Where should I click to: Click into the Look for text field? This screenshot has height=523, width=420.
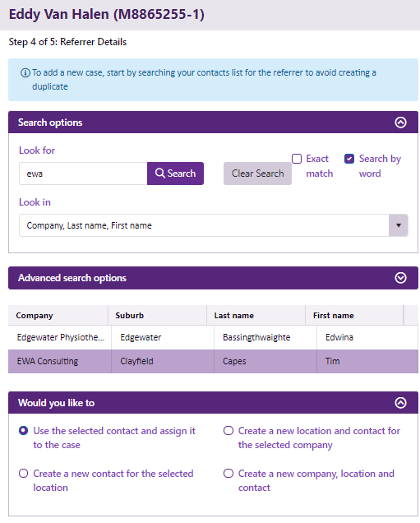[83, 174]
